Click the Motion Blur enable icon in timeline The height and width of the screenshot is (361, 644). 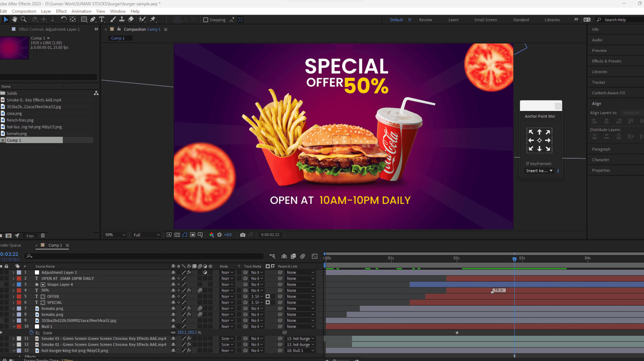coord(303,256)
